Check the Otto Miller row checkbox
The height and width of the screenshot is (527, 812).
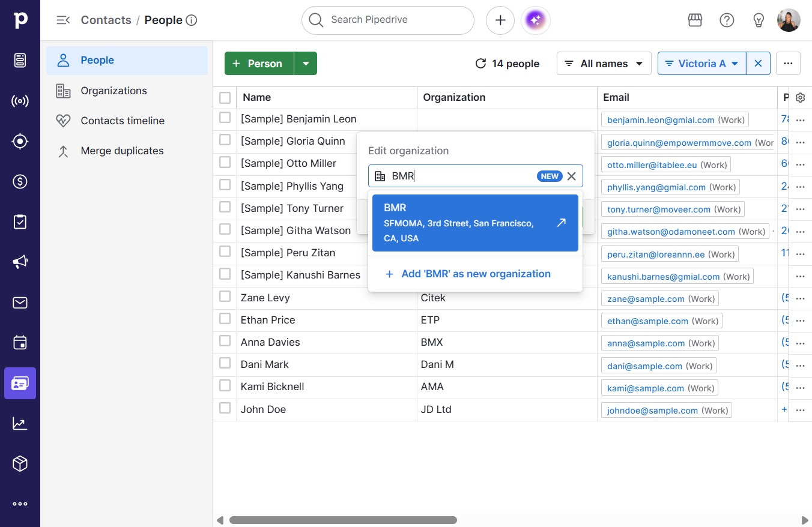pyautogui.click(x=225, y=162)
